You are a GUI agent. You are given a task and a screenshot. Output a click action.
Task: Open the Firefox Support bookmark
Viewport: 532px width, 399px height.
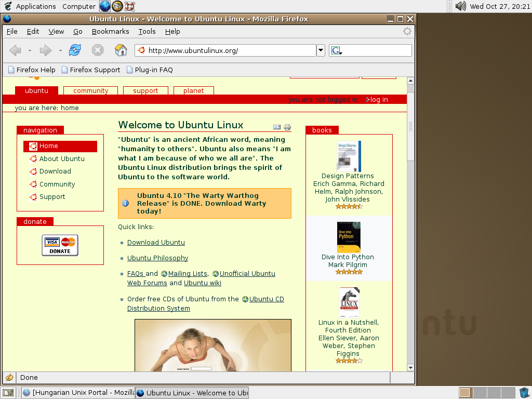coord(91,70)
